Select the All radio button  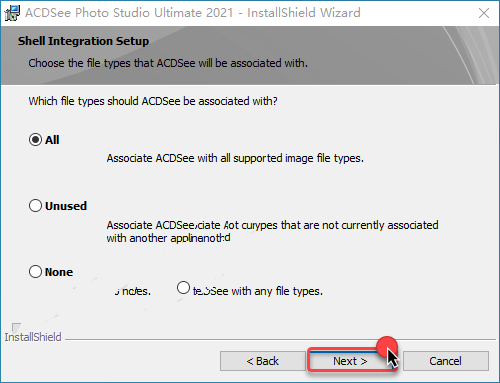(x=35, y=140)
